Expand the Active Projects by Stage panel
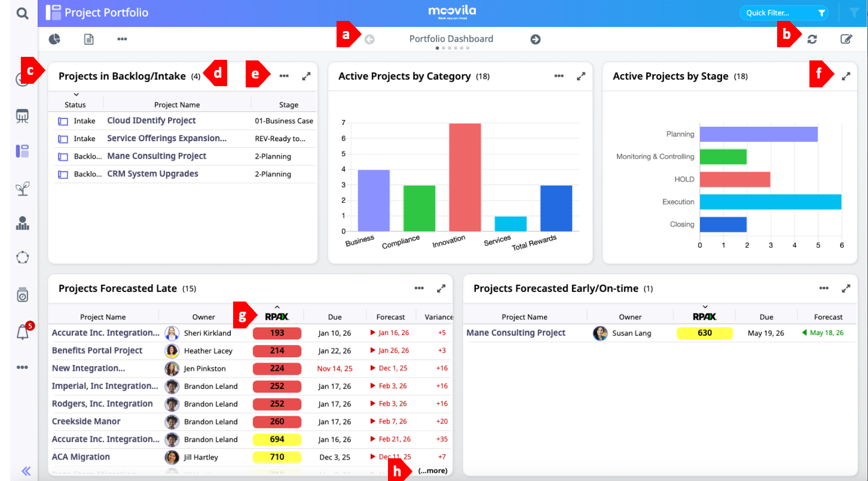 coord(846,77)
